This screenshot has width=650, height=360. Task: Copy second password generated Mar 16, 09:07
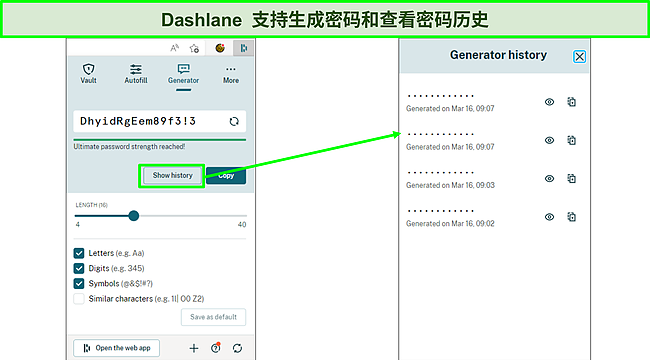click(572, 140)
